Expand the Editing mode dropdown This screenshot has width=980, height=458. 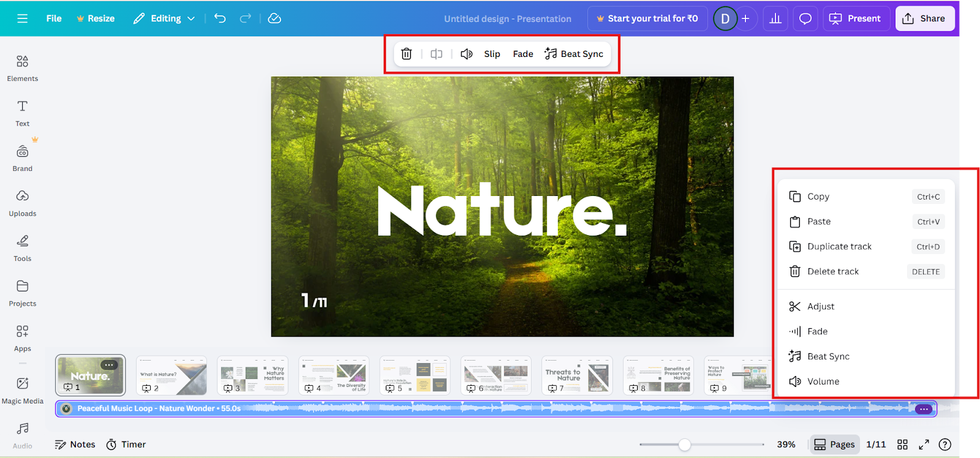[164, 18]
